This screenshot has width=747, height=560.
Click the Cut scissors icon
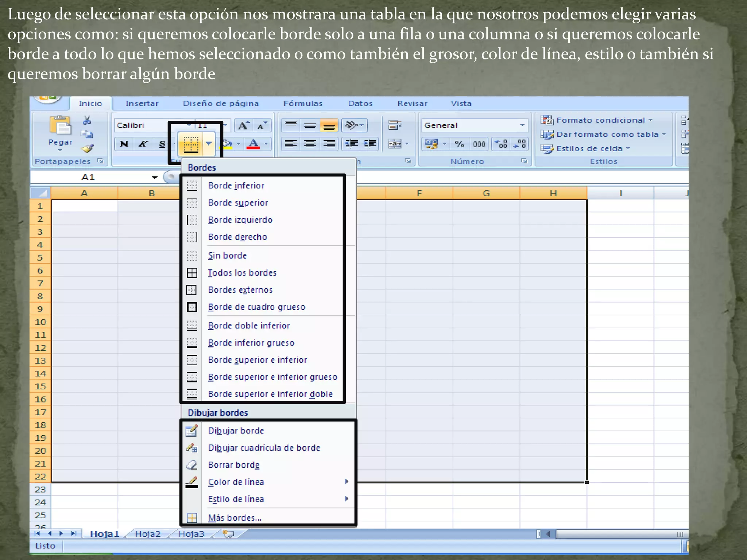click(87, 120)
